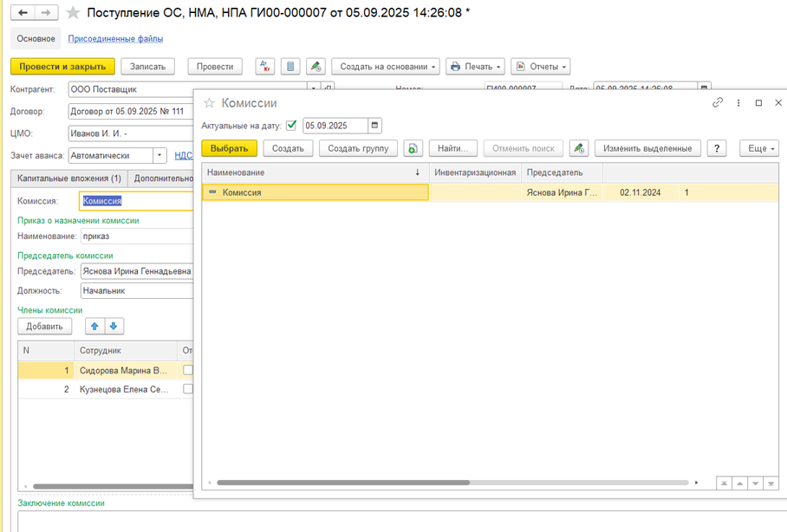Click the Должность field with Начальник

[x=137, y=290]
